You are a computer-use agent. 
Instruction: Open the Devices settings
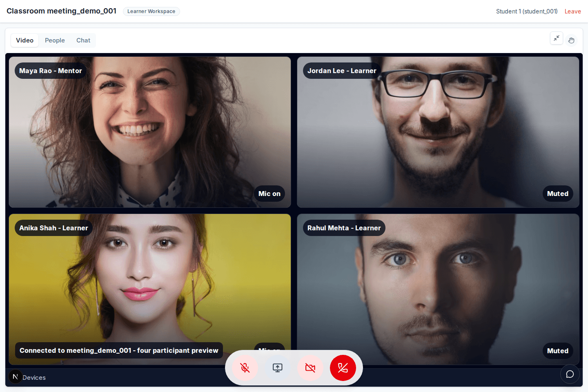(x=34, y=378)
